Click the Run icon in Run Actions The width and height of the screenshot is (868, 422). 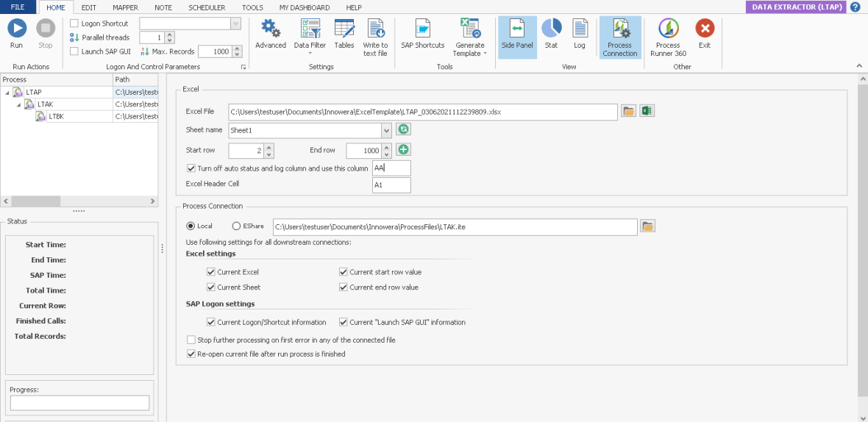pyautogui.click(x=16, y=29)
